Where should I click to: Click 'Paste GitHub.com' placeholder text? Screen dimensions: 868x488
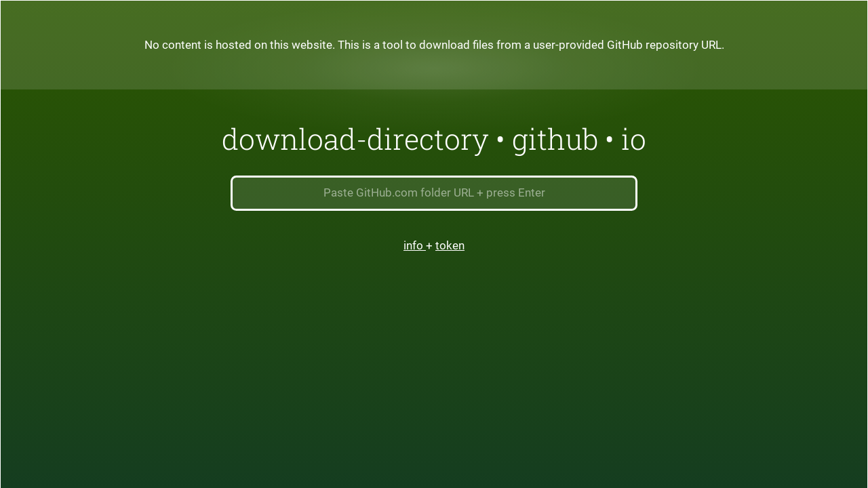(x=370, y=193)
